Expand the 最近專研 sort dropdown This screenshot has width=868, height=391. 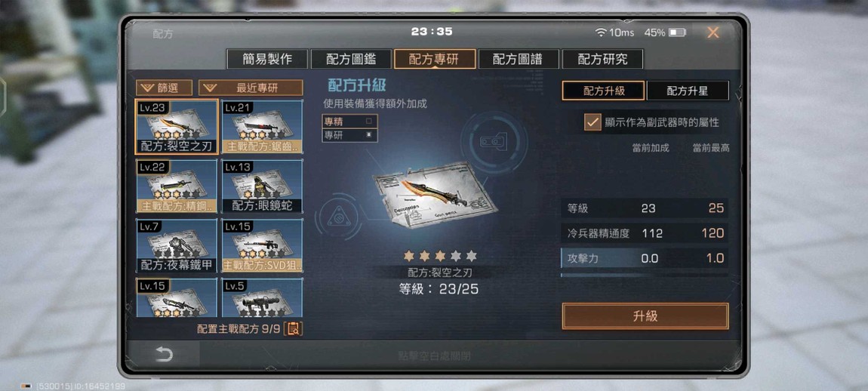click(x=251, y=88)
